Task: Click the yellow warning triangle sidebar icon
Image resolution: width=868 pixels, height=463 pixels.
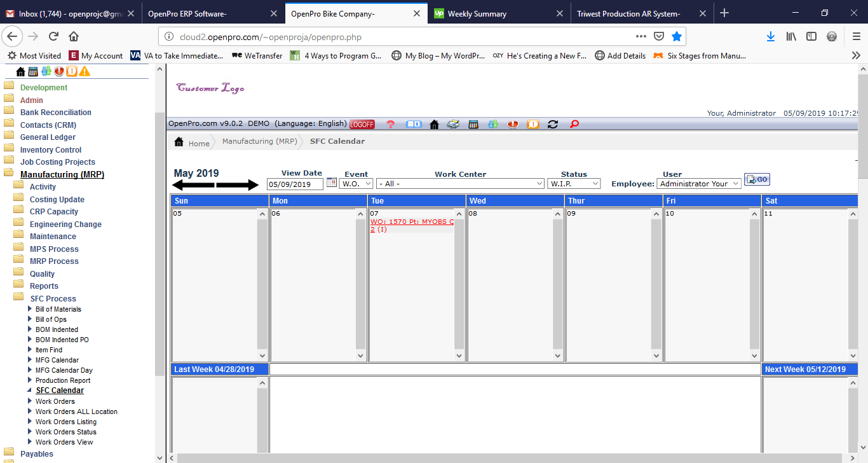Action: tap(85, 71)
